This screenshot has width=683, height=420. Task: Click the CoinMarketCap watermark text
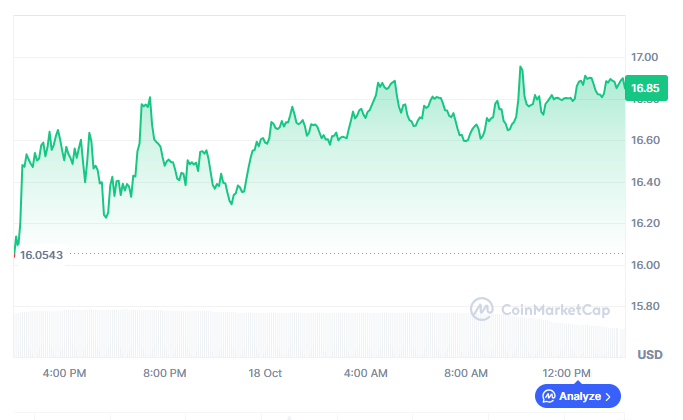pyautogui.click(x=554, y=310)
